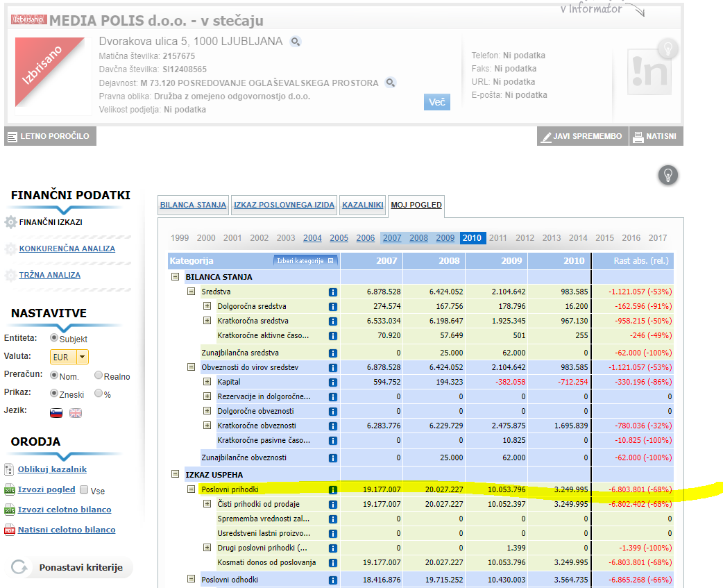Open the IZKAZ POSLOVNEGA IZIDA tab

coord(284,205)
